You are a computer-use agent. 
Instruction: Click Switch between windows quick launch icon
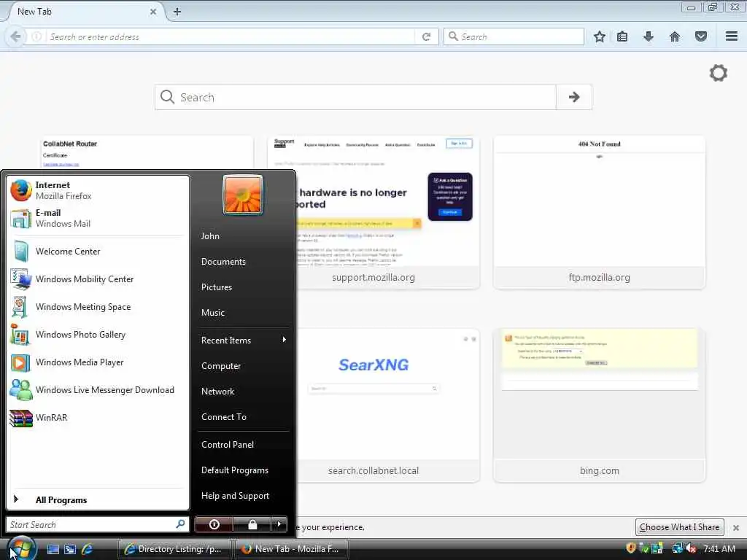tap(70, 549)
